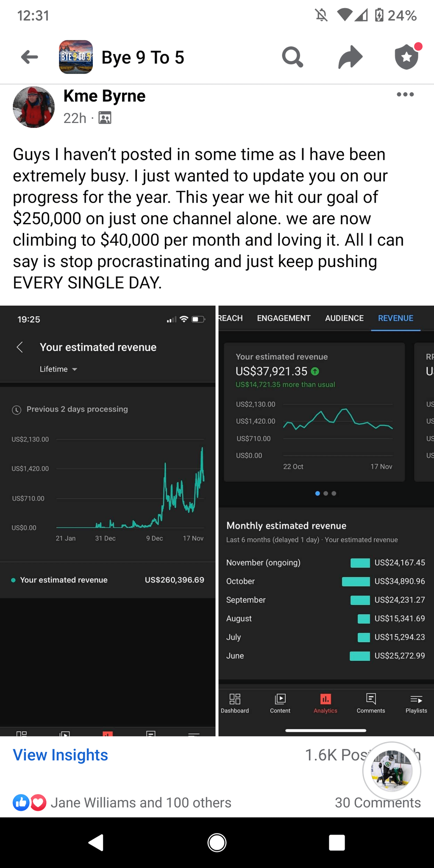The width and height of the screenshot is (434, 868).
Task: Open search with the magnifier icon
Action: (292, 57)
